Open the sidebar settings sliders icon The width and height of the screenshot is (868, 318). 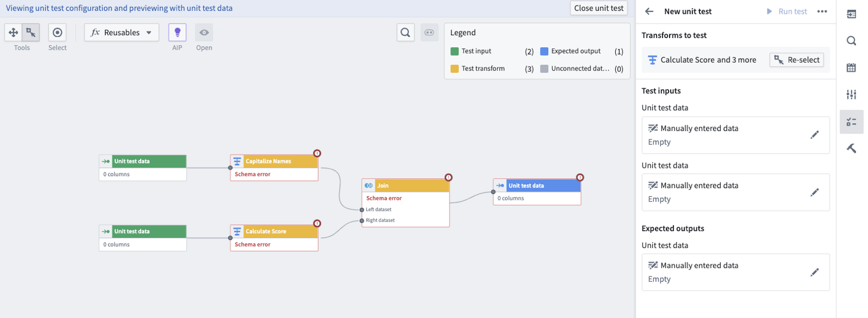tap(852, 95)
